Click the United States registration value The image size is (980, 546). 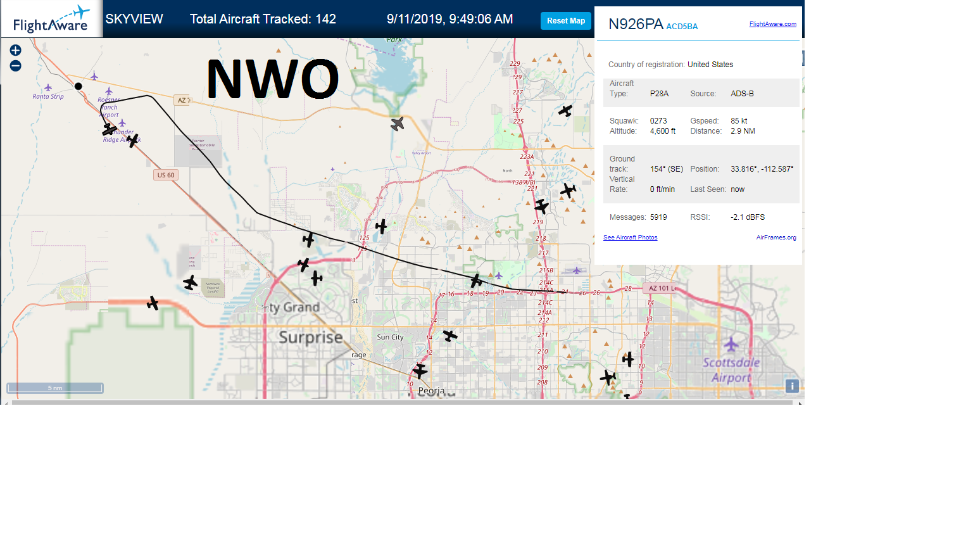[710, 65]
